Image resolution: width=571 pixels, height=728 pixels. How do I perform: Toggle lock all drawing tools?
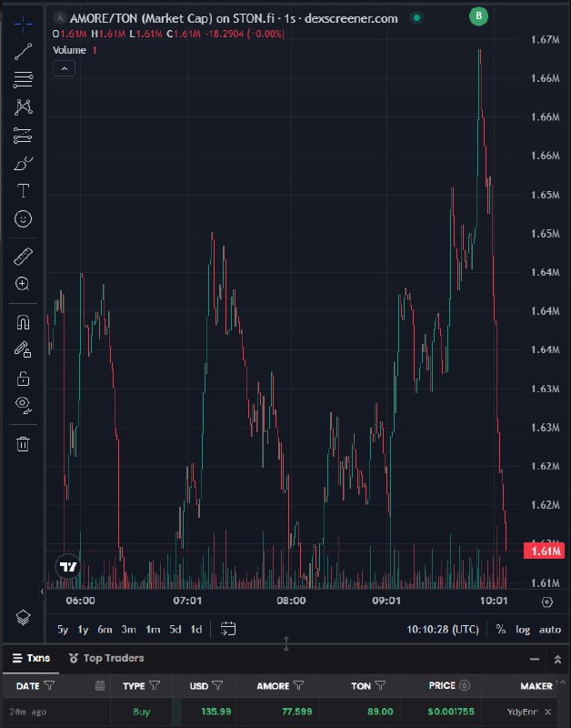24,379
